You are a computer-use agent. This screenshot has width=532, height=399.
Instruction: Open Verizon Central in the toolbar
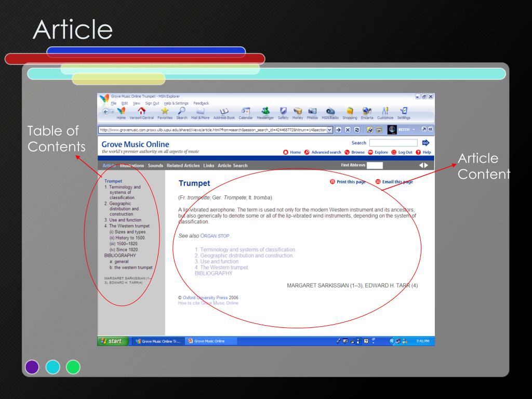coord(141,113)
